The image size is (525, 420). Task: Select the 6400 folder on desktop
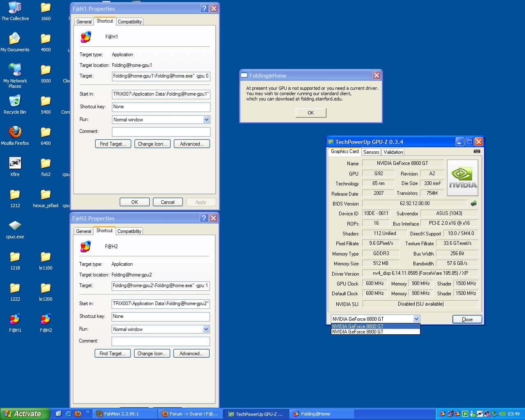46,136
